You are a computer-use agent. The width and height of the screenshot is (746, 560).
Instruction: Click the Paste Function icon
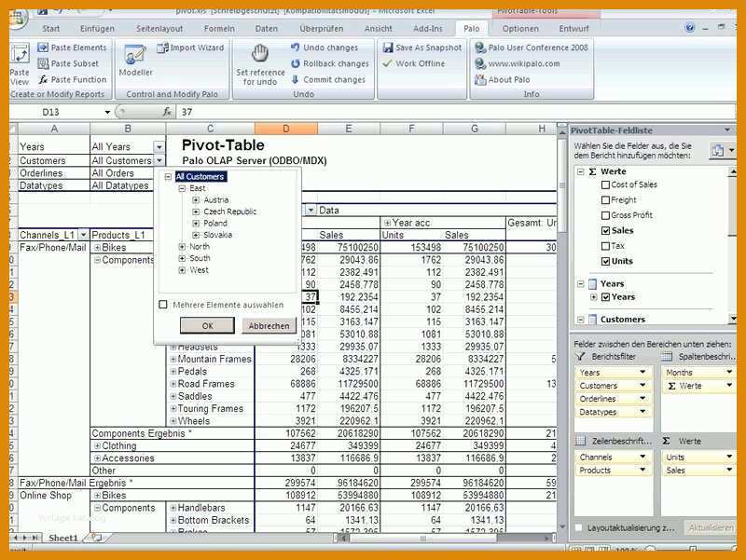pyautogui.click(x=43, y=79)
